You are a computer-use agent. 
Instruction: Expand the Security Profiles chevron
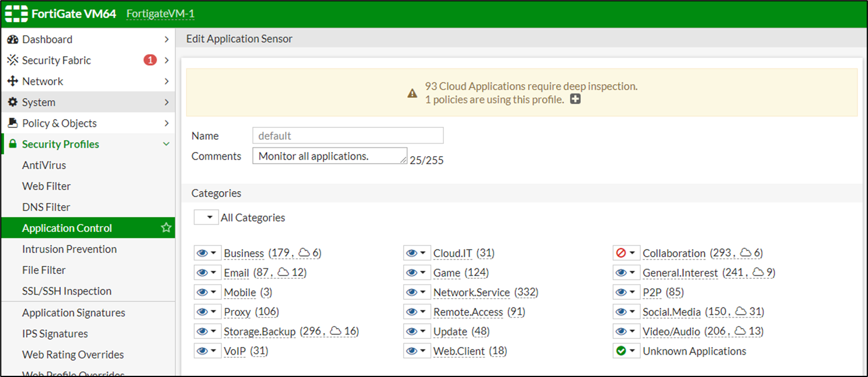tap(167, 144)
